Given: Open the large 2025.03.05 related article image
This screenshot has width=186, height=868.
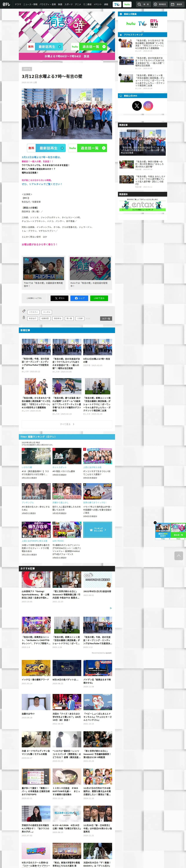Looking at the screenshot, I should tap(142, 142).
